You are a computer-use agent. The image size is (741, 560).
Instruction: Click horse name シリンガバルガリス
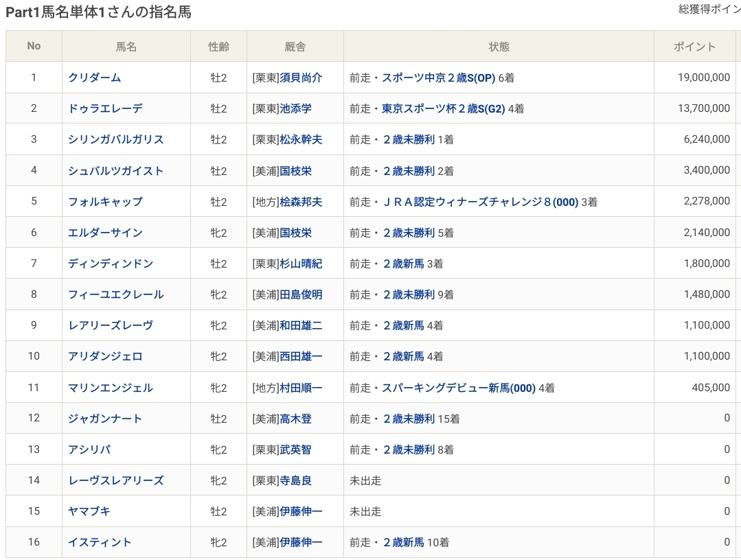115,139
